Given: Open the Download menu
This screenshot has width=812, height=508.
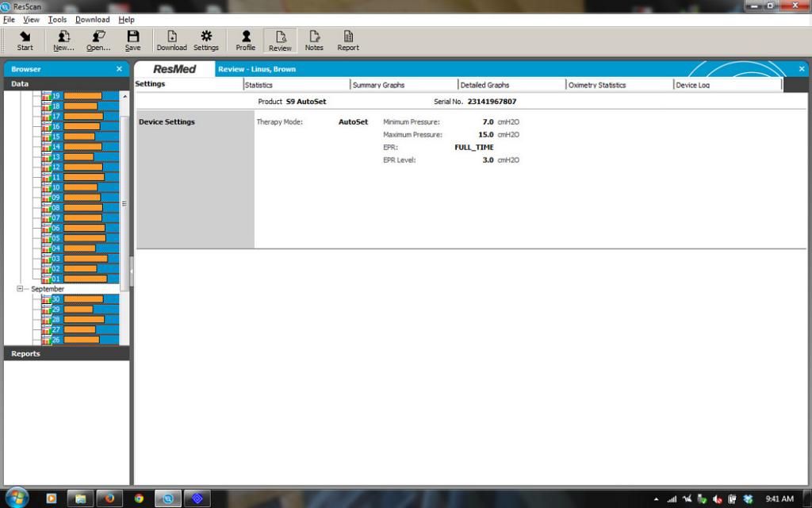Looking at the screenshot, I should tap(92, 20).
